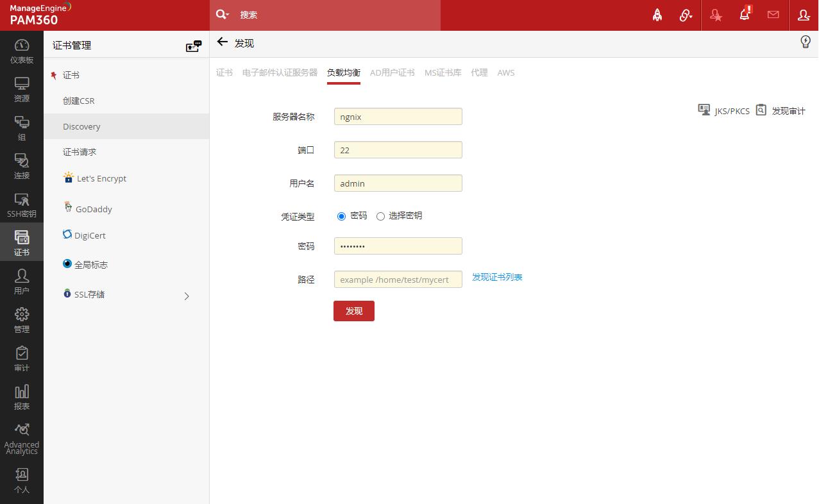Open the user account dropdown in header
The image size is (819, 504).
(804, 15)
